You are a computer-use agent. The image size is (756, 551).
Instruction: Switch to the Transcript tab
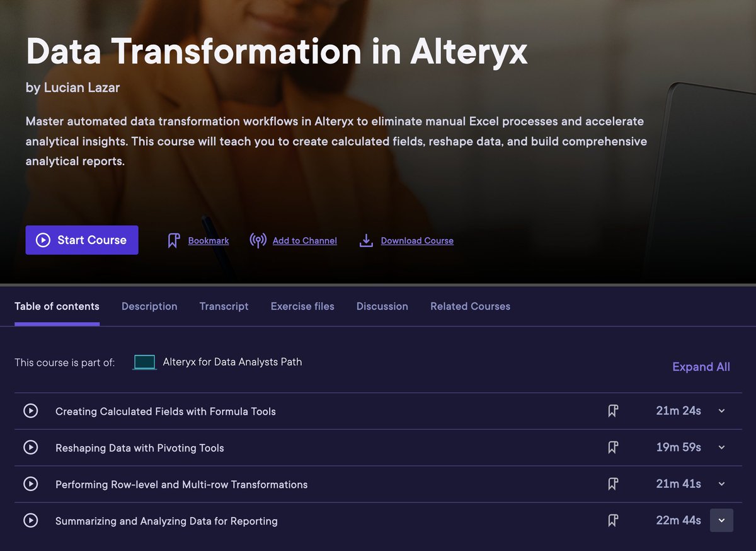pyautogui.click(x=224, y=306)
